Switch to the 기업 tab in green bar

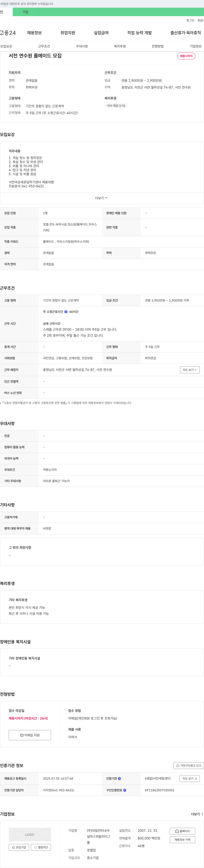25,12
